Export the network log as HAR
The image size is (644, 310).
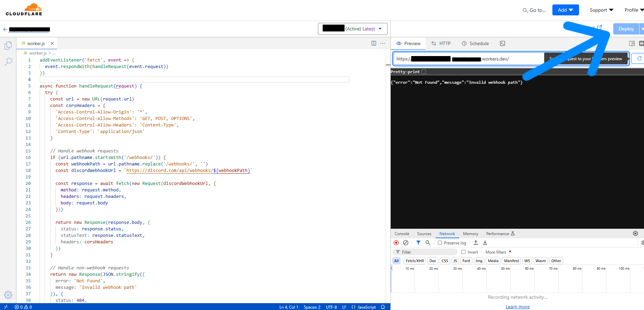[x=485, y=243]
